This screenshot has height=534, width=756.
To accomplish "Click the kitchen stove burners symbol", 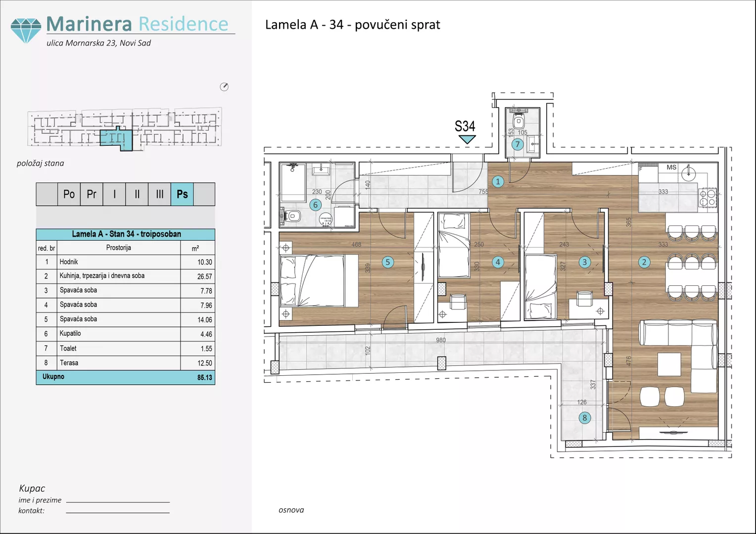I will click(x=707, y=198).
